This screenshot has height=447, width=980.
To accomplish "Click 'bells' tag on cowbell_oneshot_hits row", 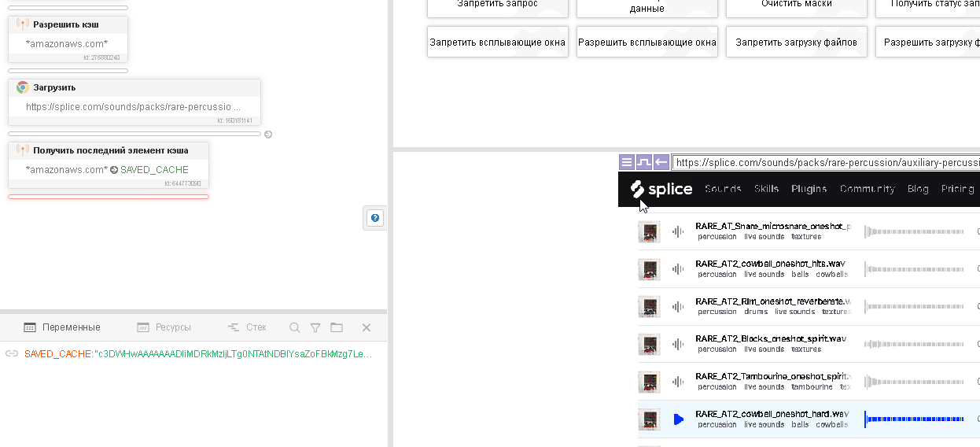I will click(800, 275).
